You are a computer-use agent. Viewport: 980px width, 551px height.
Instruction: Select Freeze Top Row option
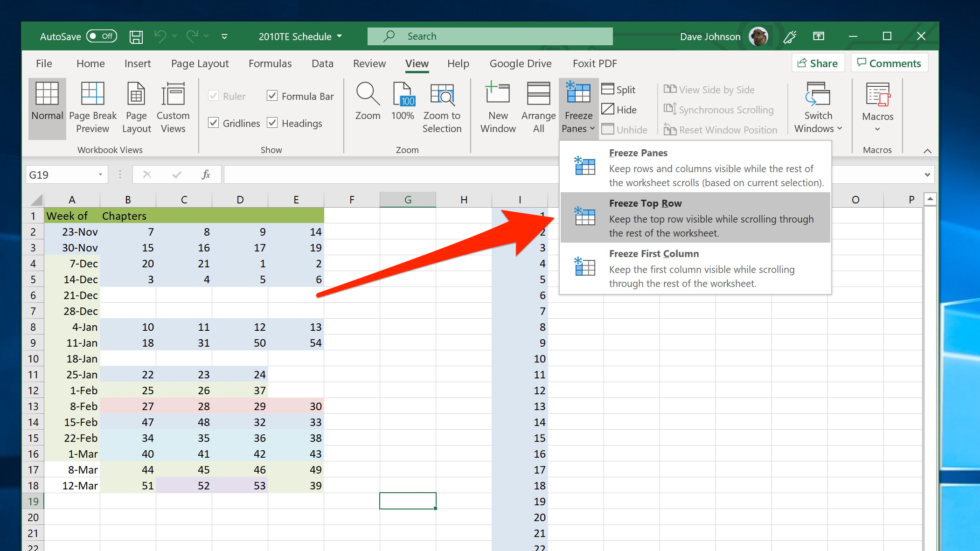(x=695, y=217)
